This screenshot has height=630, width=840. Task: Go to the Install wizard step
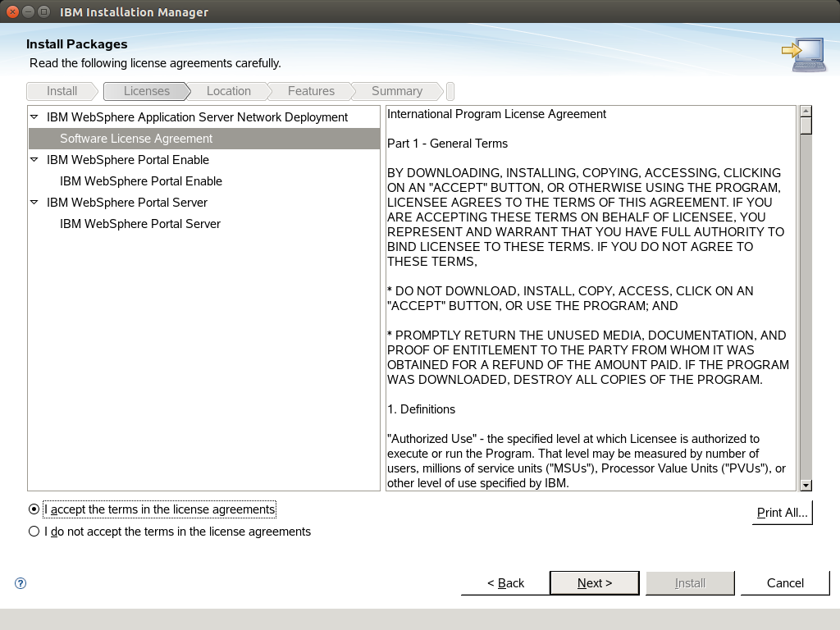[62, 91]
